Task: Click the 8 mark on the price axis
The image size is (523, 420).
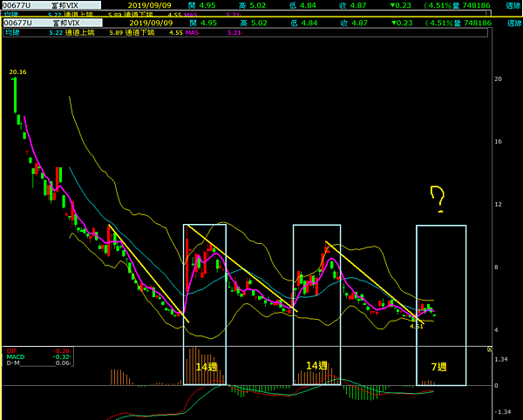Action: [x=498, y=267]
